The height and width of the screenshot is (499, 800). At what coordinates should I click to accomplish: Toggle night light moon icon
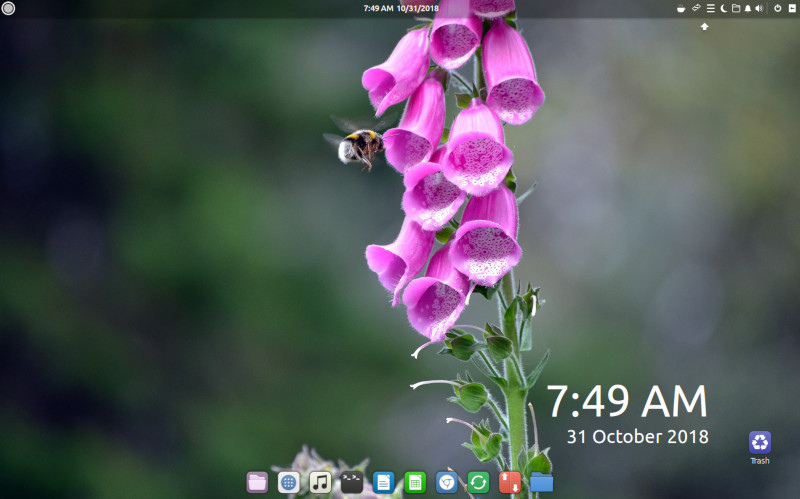pos(723,8)
